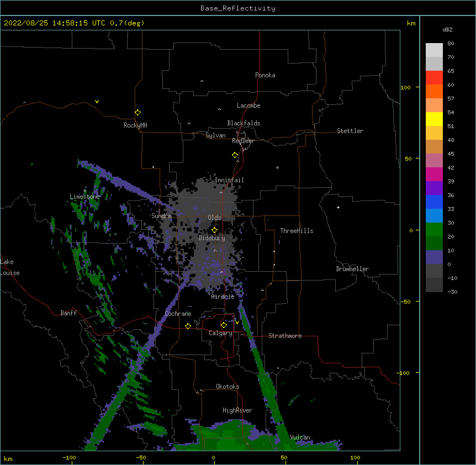The image size is (476, 465).
Task: Click the light gray 80 dBZ swatch
Action: coord(434,50)
